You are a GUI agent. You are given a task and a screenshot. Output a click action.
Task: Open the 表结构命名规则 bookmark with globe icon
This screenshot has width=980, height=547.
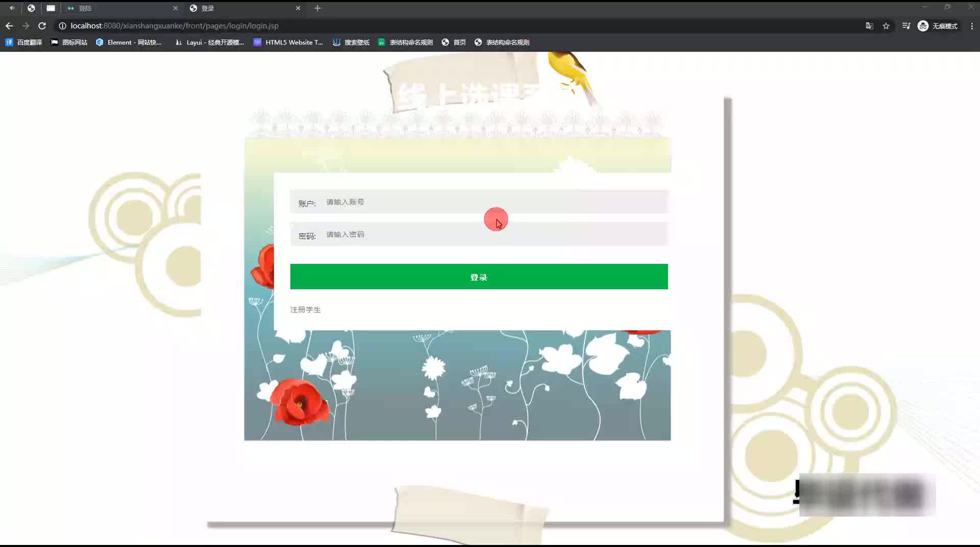tap(502, 42)
